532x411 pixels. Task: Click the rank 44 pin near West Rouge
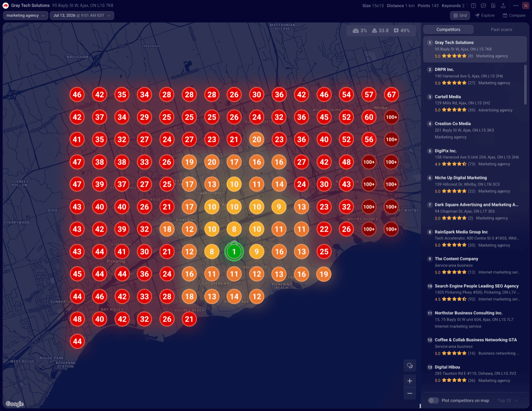coord(77,342)
